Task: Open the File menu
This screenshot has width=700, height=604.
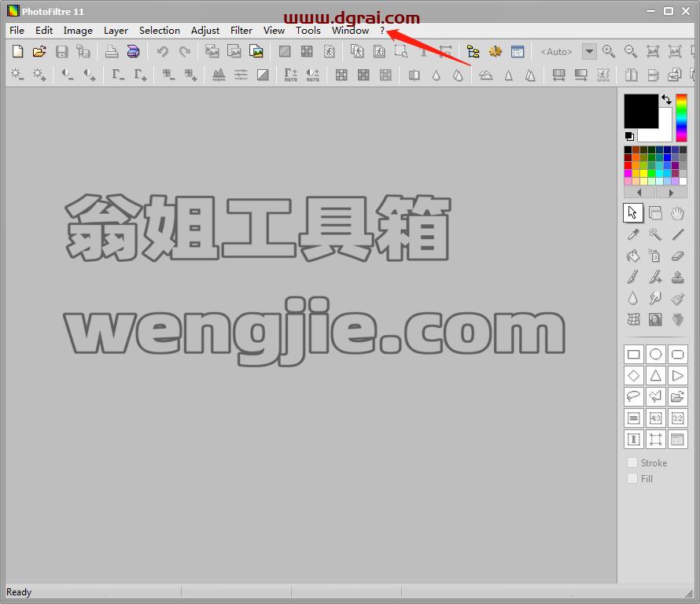Action: tap(17, 31)
